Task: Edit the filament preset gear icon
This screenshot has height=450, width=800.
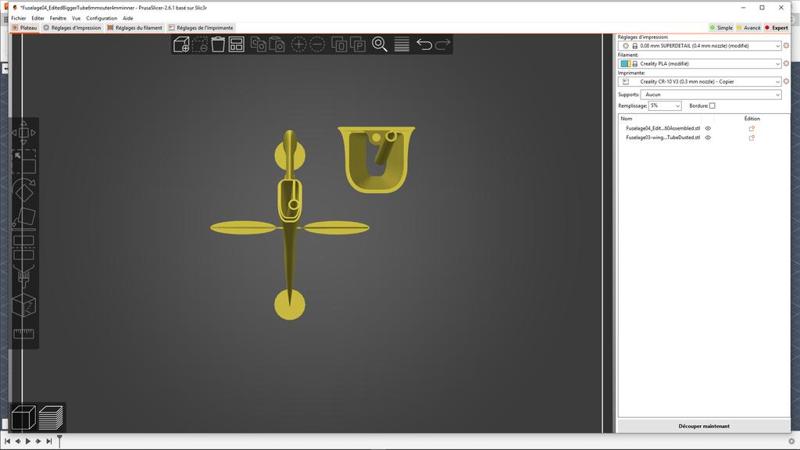Action: coord(786,64)
